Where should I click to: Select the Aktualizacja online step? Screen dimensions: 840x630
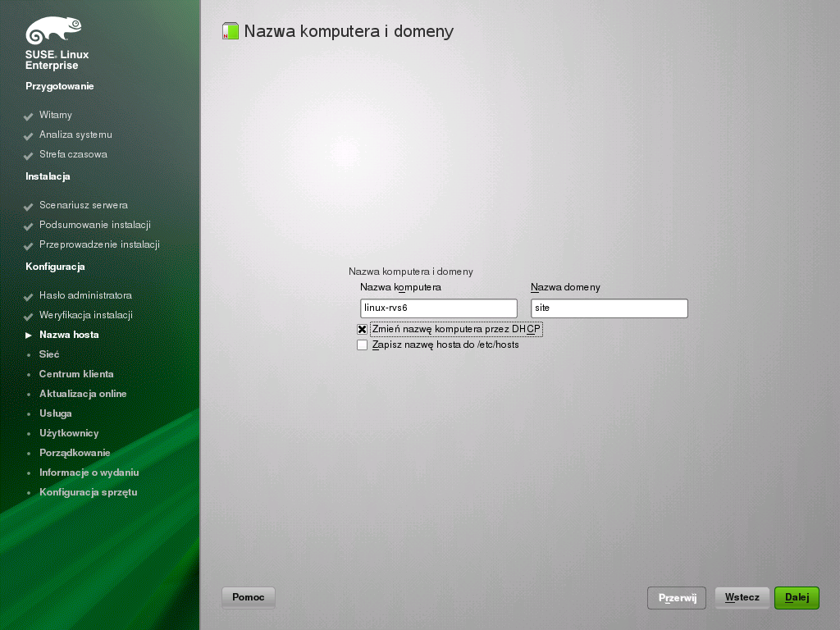pyautogui.click(x=83, y=394)
